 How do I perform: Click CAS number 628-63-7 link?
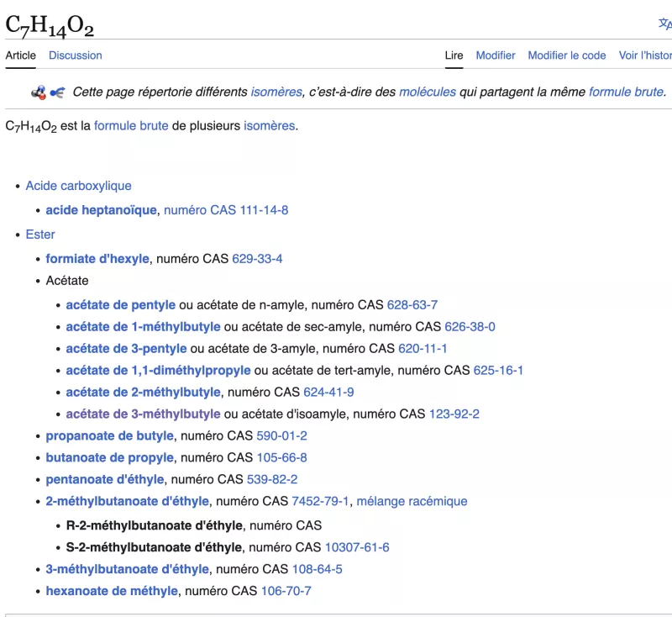pos(412,304)
